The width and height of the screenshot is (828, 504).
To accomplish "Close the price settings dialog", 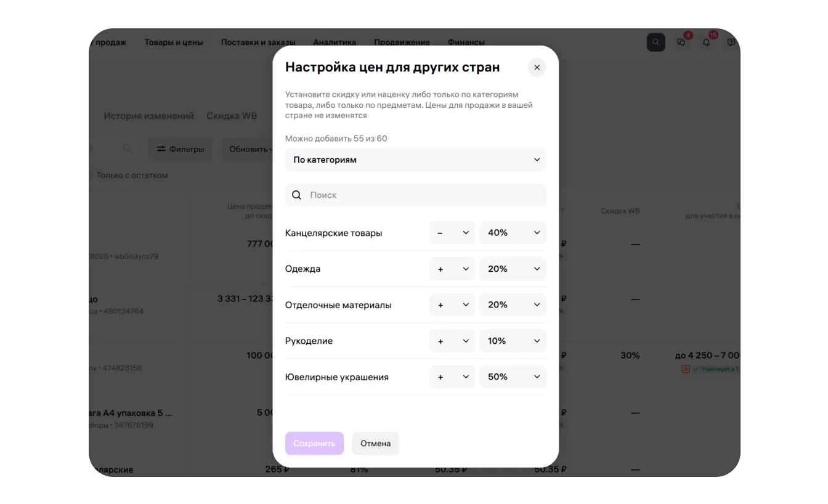I will coord(537,68).
